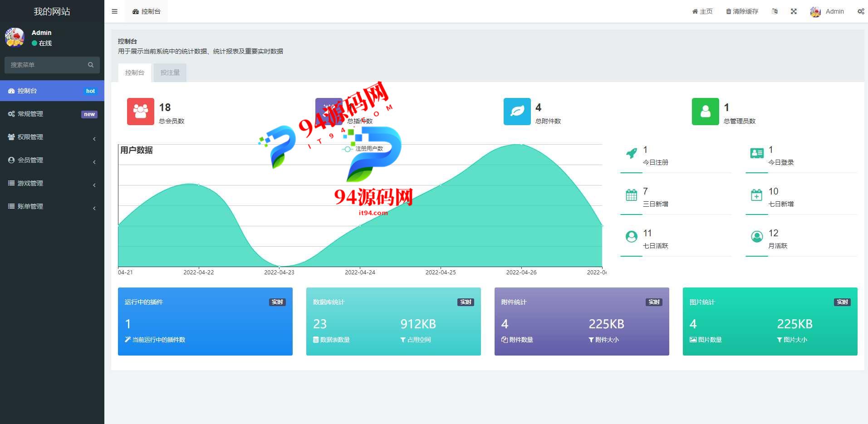
Task: Click the 实时 badge on 数据库统计 card
Action: coord(466,302)
